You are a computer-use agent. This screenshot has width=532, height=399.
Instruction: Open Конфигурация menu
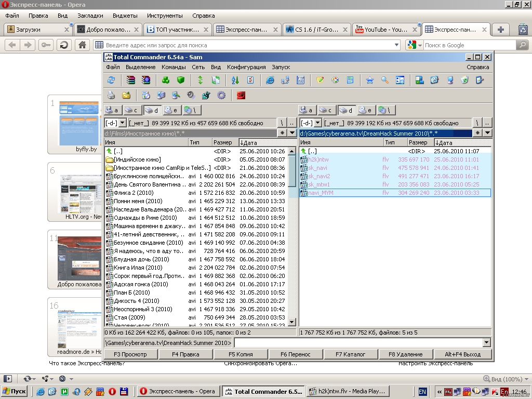246,67
